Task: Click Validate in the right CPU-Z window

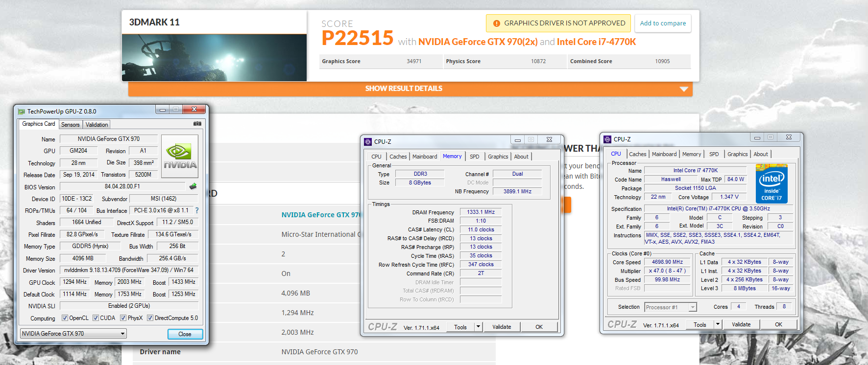Action: [741, 324]
